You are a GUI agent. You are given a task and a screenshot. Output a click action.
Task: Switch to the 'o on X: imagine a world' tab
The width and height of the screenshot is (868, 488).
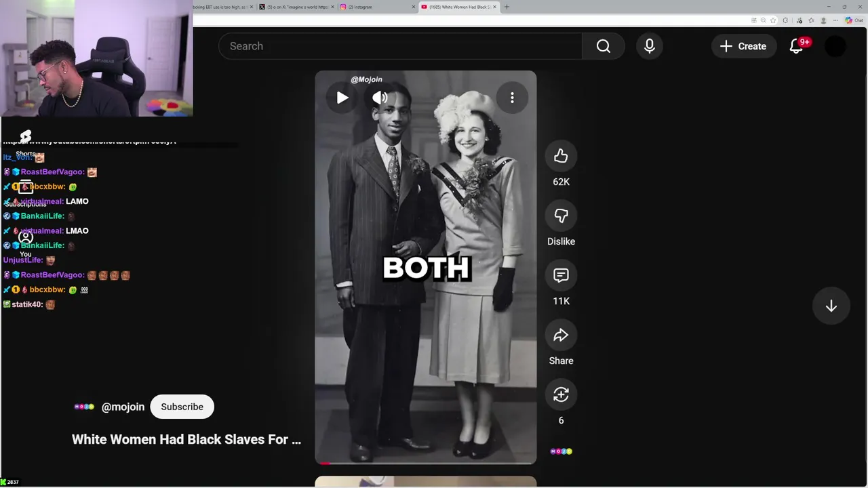[296, 7]
